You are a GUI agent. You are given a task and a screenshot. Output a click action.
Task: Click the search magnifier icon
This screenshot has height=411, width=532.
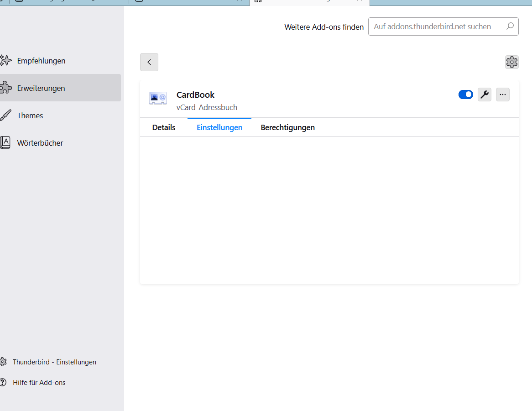[510, 26]
